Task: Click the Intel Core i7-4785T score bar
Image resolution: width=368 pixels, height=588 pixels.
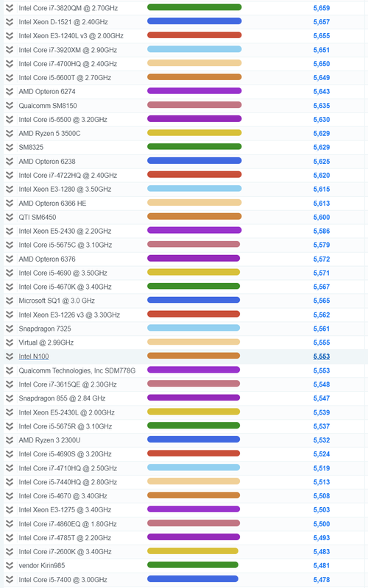Action: point(194,537)
